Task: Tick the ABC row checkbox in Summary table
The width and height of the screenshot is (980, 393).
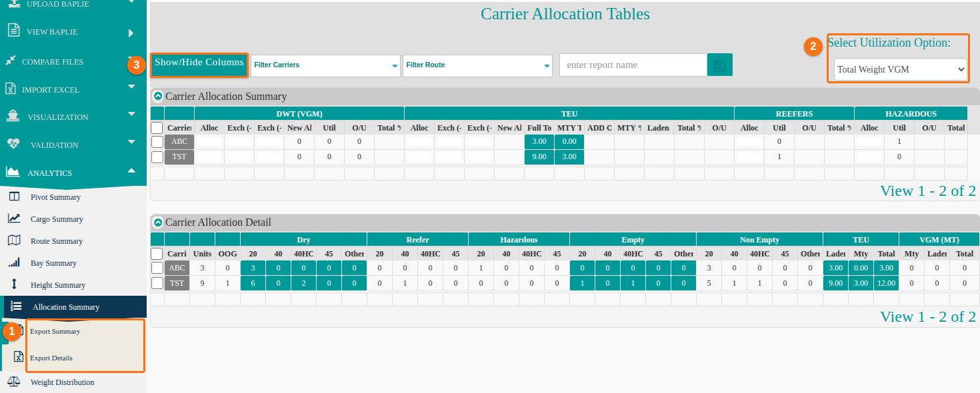Action: 157,141
